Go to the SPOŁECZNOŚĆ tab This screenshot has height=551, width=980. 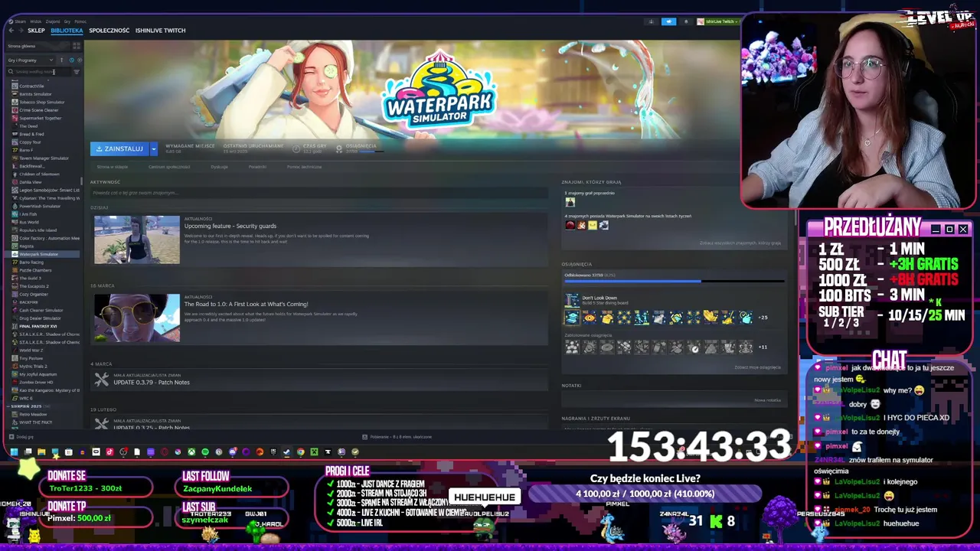109,31
